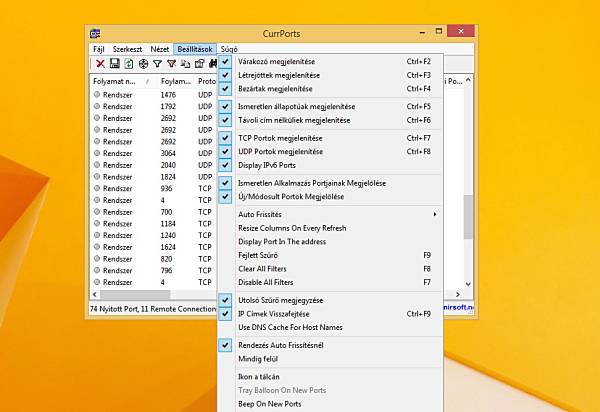
Task: Toggle Várakozó megjelenítése option
Action: 330,61
